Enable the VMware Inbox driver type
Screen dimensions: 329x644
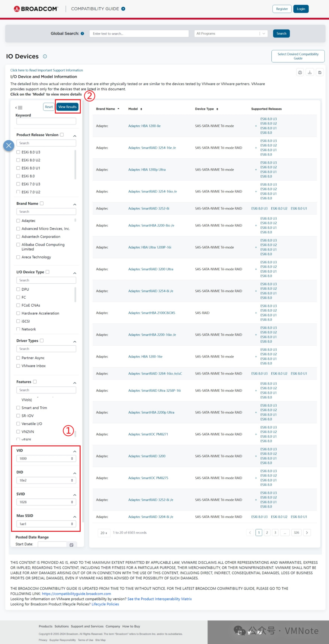coord(18,366)
